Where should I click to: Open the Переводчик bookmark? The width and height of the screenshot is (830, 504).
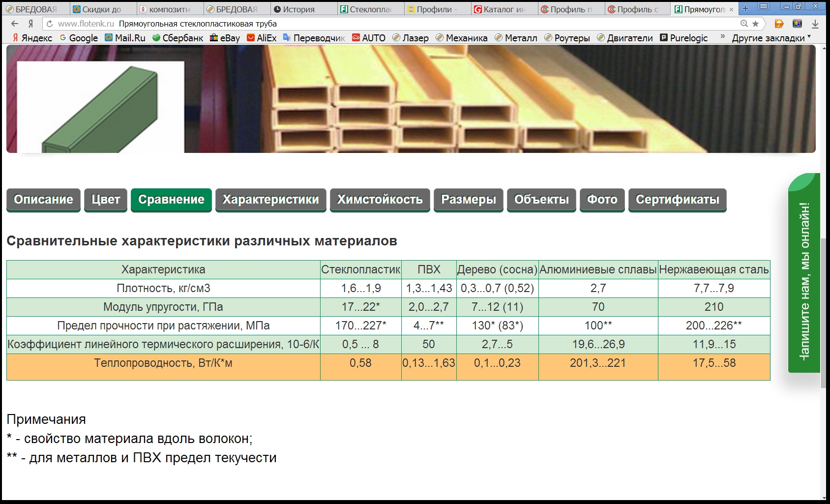(314, 38)
